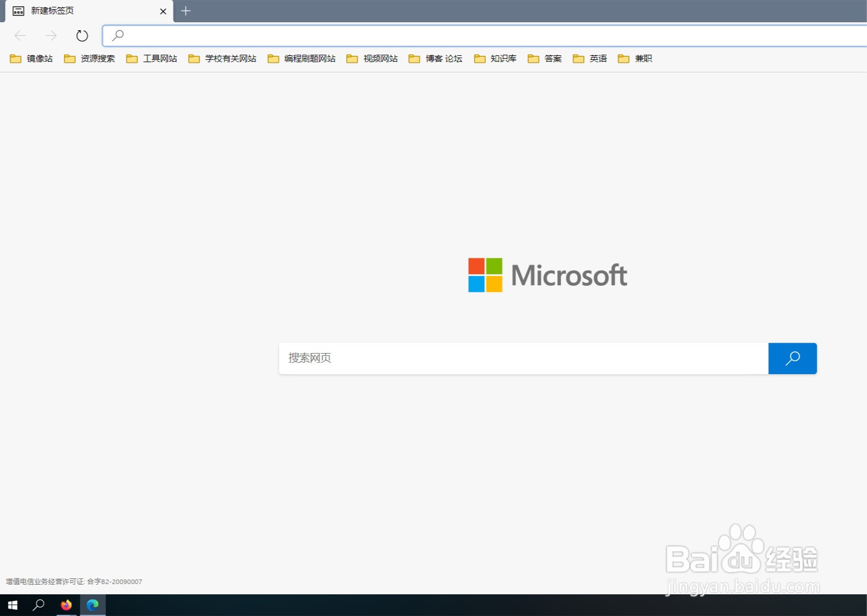Click the 增值电信业务经营许可证 footer text

(74, 582)
